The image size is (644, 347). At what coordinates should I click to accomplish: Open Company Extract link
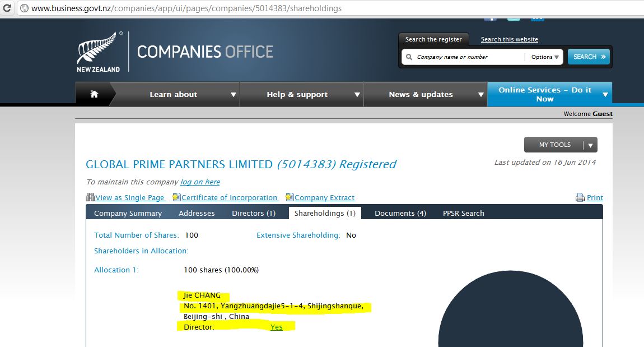pos(324,197)
